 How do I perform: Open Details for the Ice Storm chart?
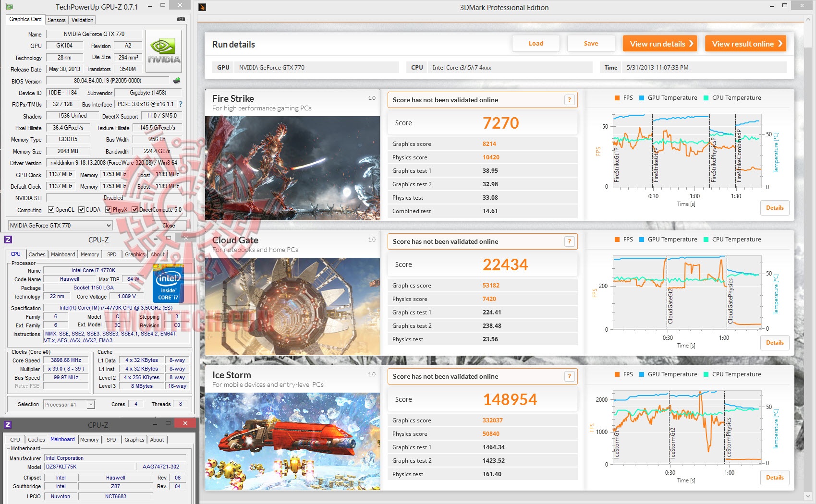pos(775,478)
